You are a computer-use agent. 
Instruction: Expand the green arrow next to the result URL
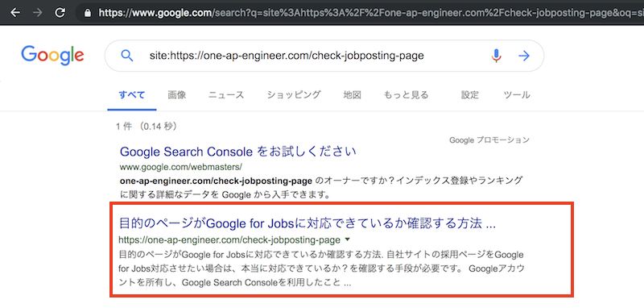tap(348, 239)
